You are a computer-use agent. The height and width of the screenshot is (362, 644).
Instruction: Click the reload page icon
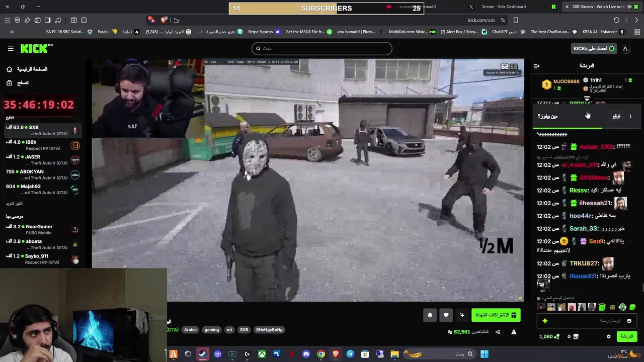click(x=616, y=20)
